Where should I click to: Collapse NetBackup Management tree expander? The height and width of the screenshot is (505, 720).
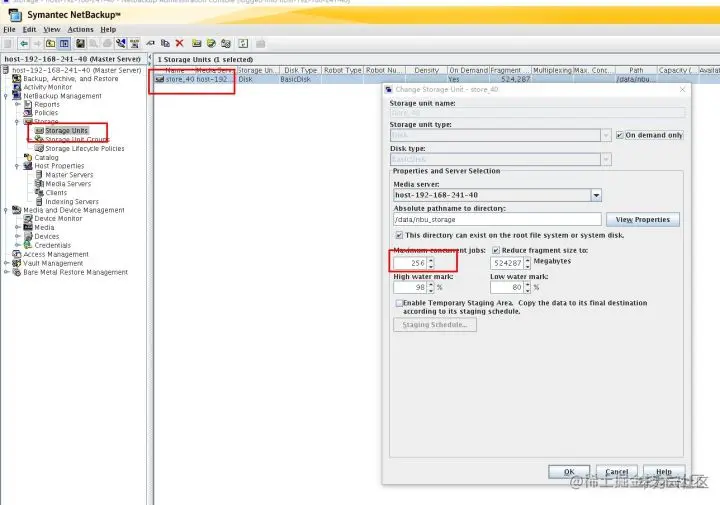6,96
